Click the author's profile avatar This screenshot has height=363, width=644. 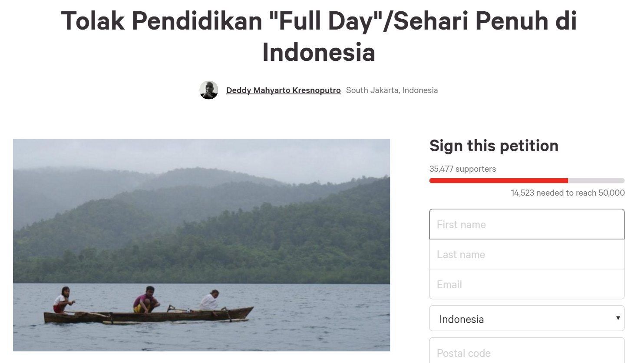click(208, 90)
